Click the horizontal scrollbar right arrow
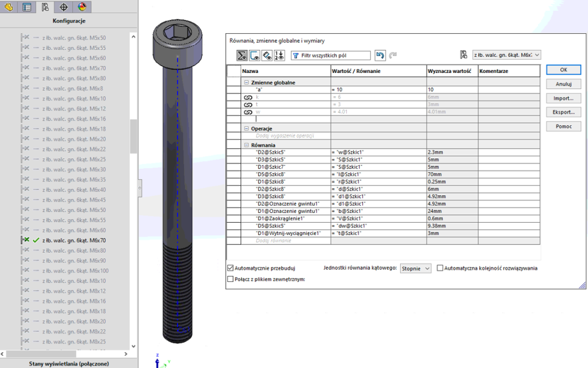Image resolution: width=588 pixels, height=368 pixels. click(126, 354)
